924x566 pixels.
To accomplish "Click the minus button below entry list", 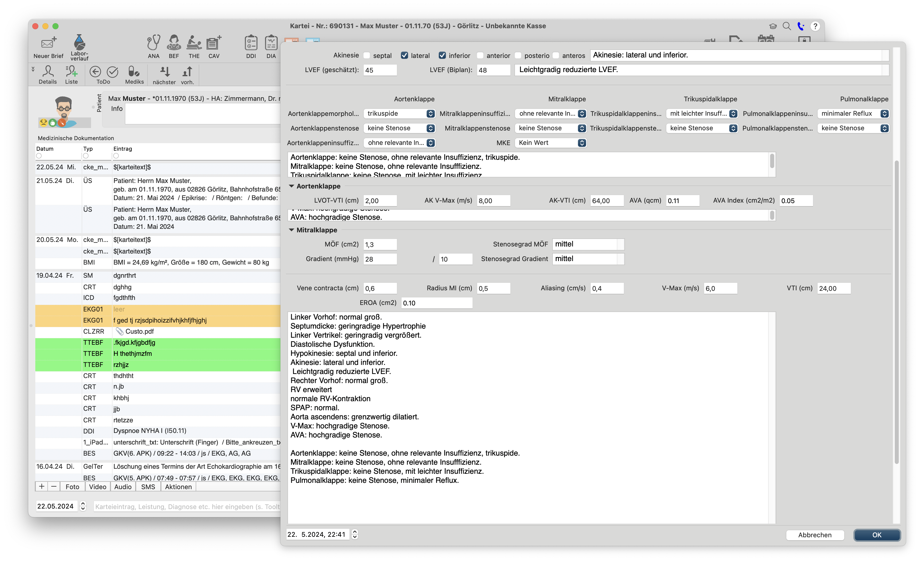I will click(54, 487).
